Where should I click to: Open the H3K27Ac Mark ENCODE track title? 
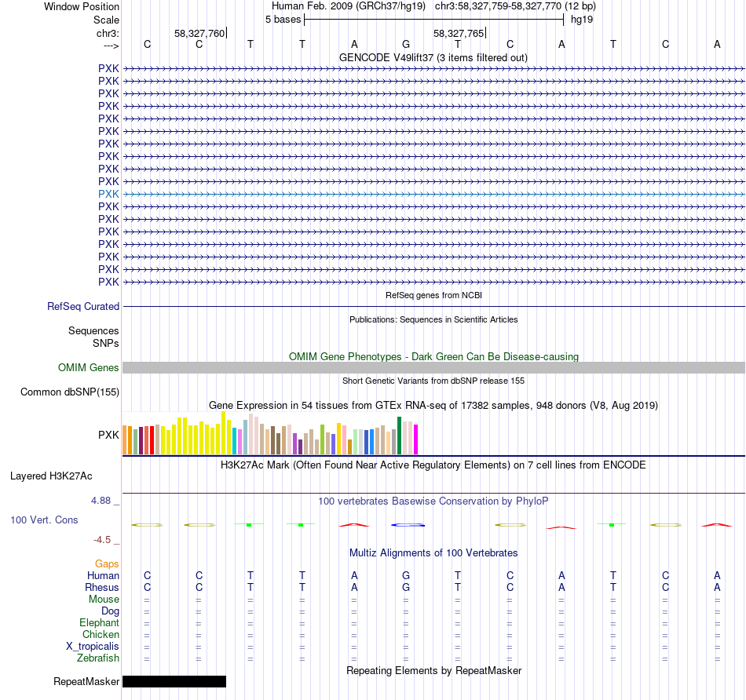[x=433, y=465]
